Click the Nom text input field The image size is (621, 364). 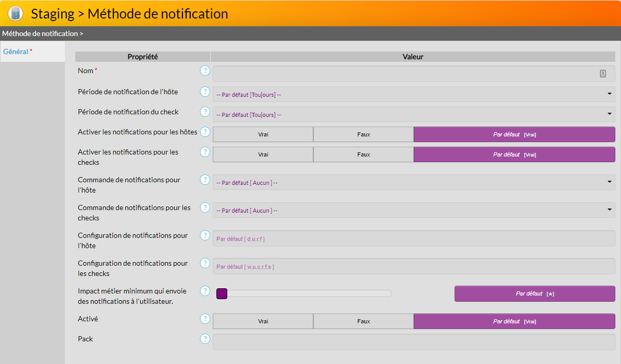pos(405,74)
